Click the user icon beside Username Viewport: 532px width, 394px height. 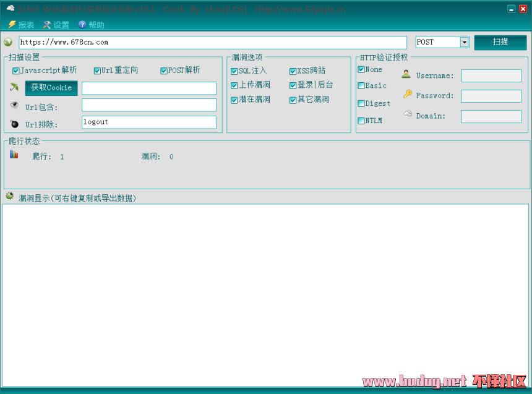(x=406, y=74)
